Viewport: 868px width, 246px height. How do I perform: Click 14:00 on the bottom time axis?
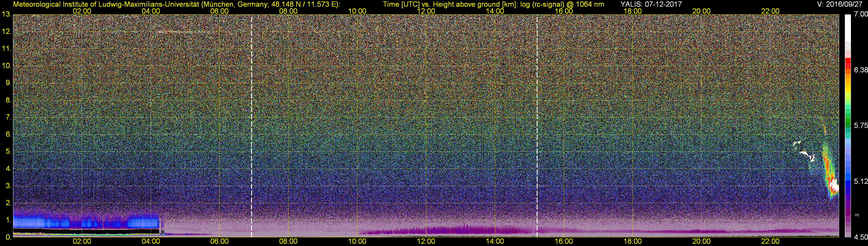495,242
